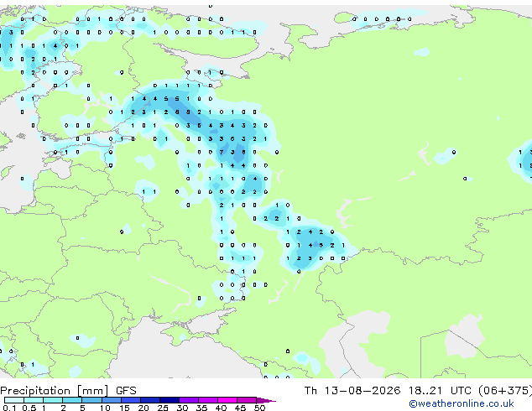This screenshot has width=532, height=411.
Task: Click the 0.1–0.5 mm legend color swatch
Action: click(x=14, y=400)
